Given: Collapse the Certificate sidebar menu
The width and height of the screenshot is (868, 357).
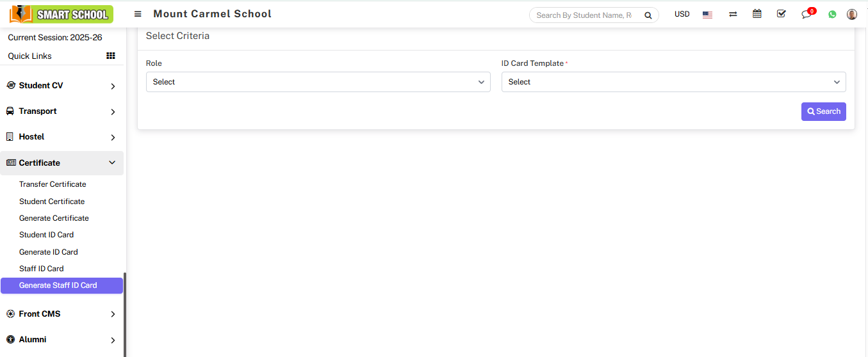Looking at the screenshot, I should point(61,163).
